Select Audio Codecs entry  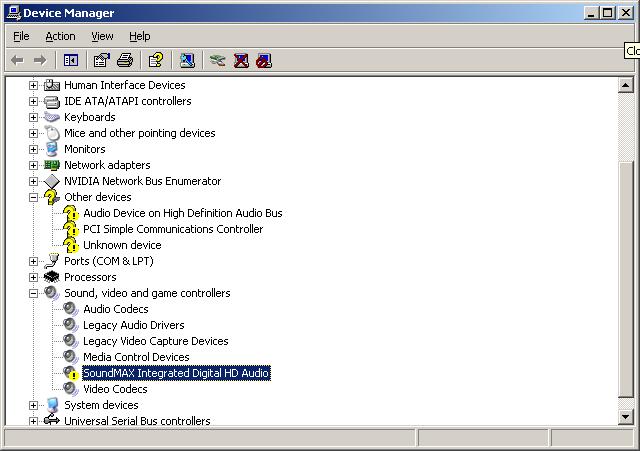[116, 309]
